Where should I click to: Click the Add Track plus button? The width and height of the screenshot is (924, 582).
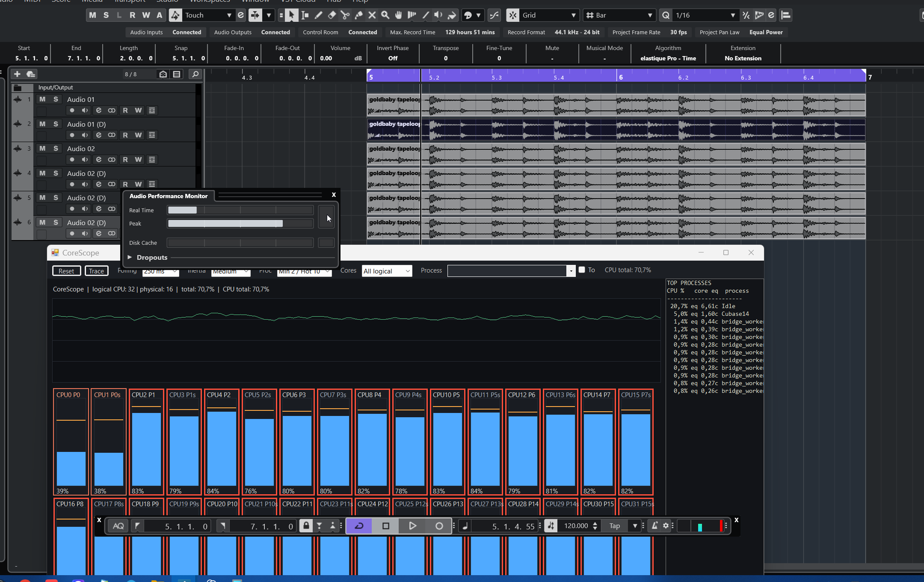click(17, 74)
